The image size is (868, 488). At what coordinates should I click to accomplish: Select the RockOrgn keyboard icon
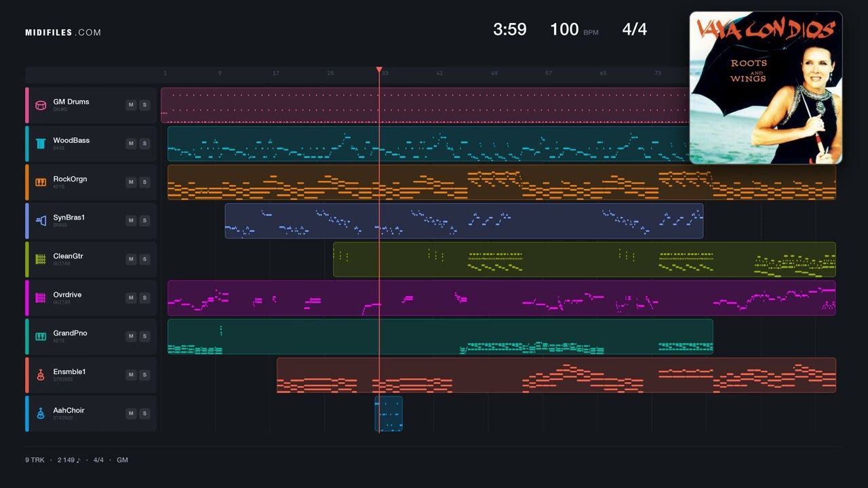point(41,182)
